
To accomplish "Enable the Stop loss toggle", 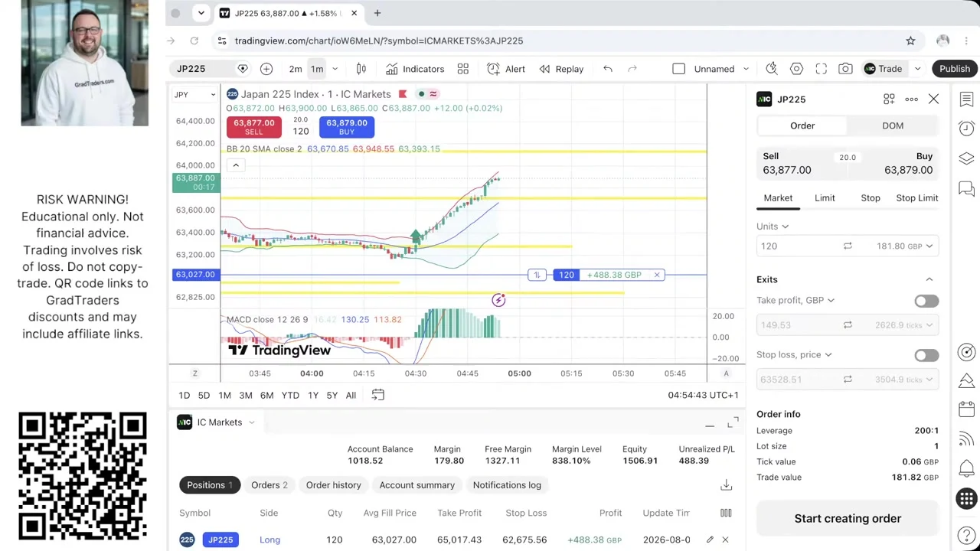I will [926, 355].
